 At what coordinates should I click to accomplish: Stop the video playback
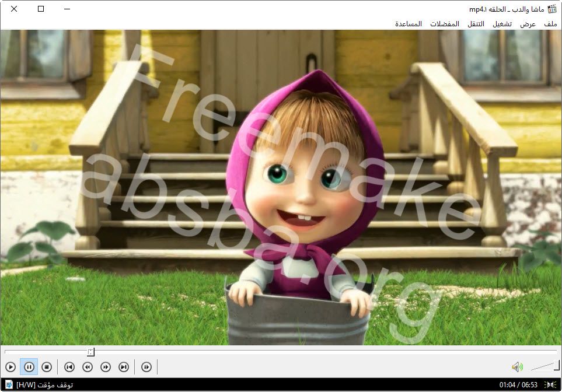(47, 367)
